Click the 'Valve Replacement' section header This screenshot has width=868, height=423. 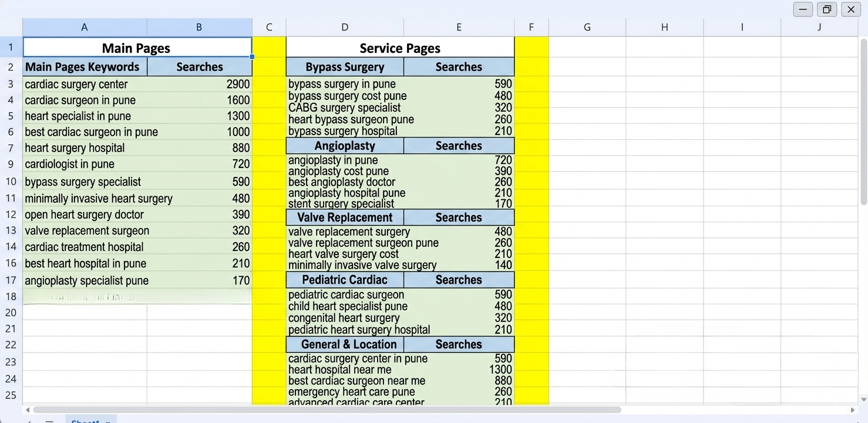coord(345,217)
